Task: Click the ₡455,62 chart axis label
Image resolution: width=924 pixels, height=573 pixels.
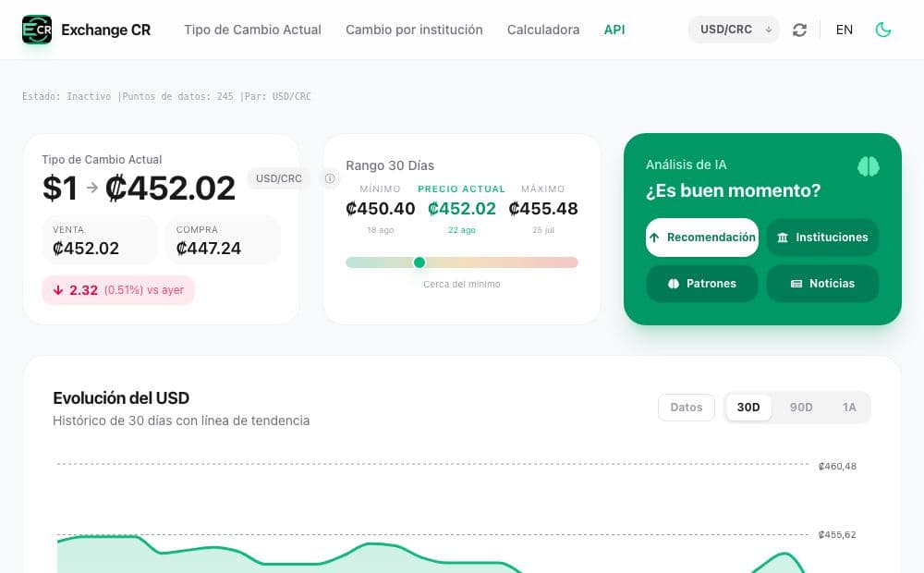Action: [x=837, y=535]
